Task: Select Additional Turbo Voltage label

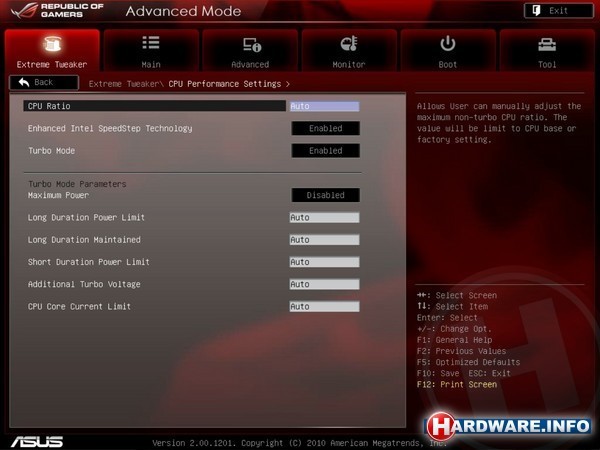Action: 84,284
